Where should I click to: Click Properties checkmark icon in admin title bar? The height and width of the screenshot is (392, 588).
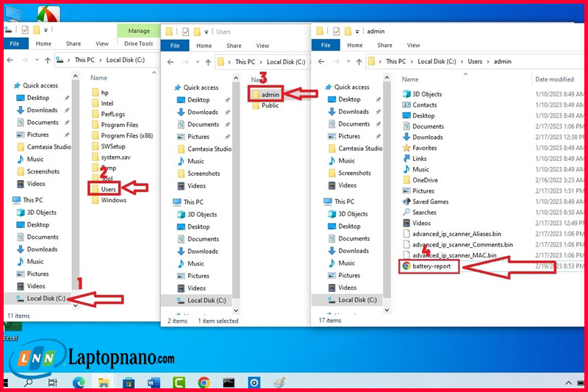pyautogui.click(x=337, y=31)
